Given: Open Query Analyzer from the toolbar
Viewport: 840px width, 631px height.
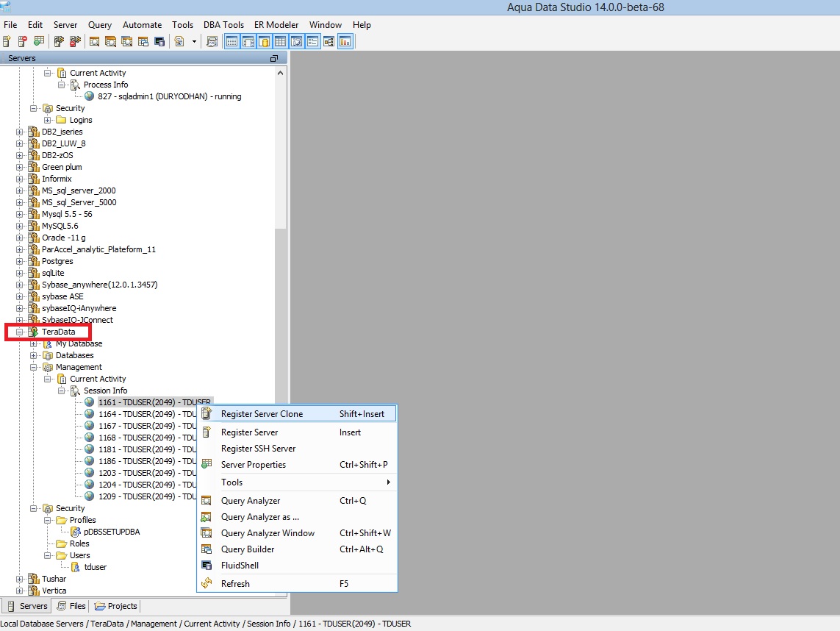Looking at the screenshot, I should click(94, 41).
